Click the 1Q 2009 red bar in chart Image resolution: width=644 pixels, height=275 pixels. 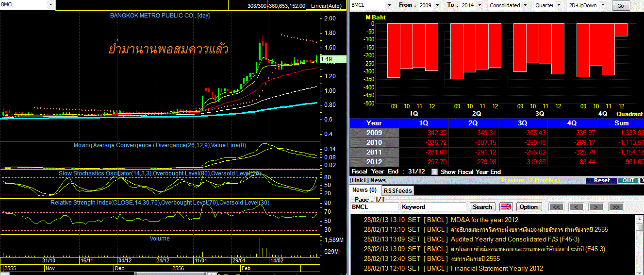point(394,51)
